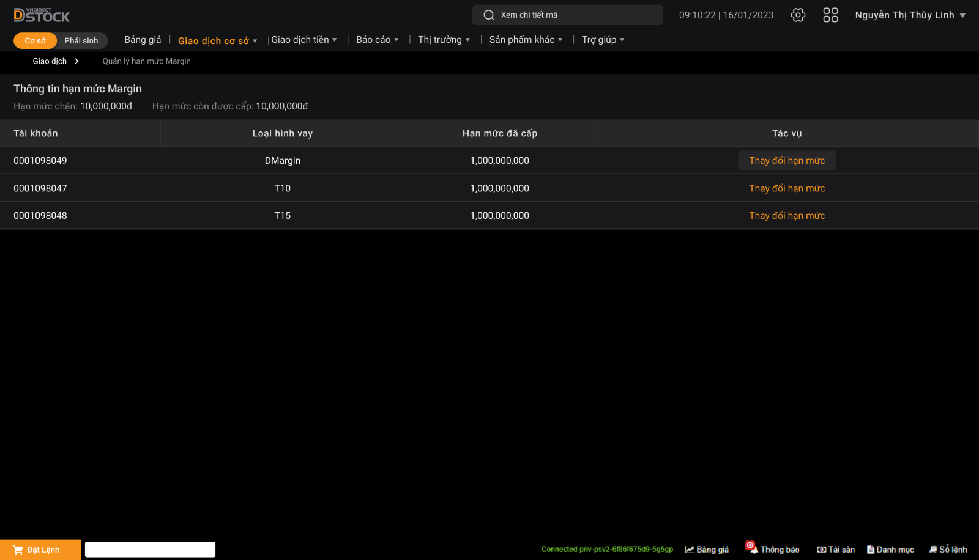The image size is (979, 560).
Task: Click Quản lý hạn mức Margin breadcrumb
Action: click(147, 61)
